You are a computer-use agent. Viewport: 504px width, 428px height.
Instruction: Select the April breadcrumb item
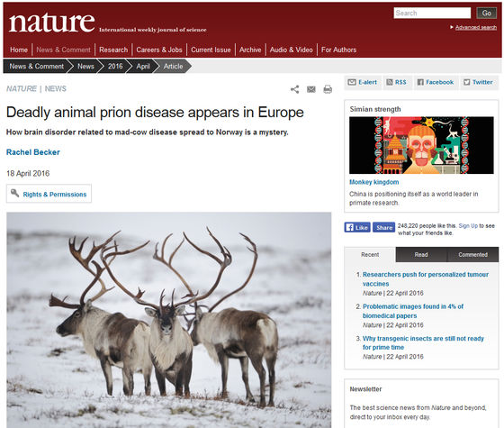[x=143, y=67]
